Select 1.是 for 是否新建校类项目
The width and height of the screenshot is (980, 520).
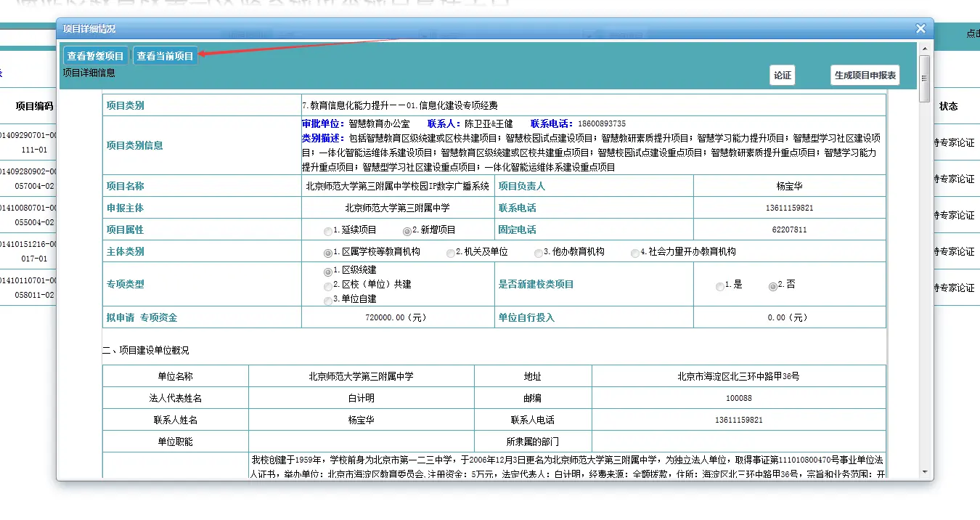[x=719, y=286]
